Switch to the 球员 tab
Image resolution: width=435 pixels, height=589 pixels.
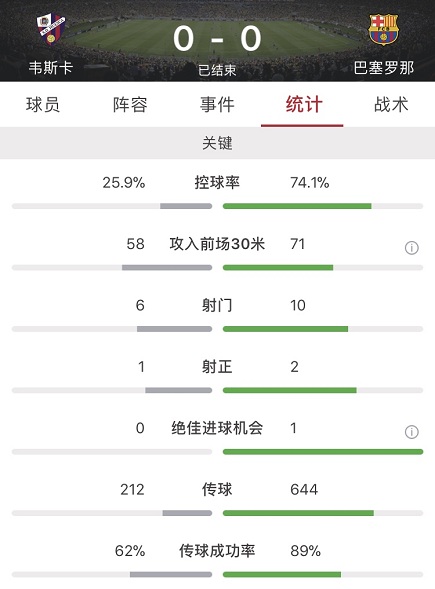(x=43, y=104)
